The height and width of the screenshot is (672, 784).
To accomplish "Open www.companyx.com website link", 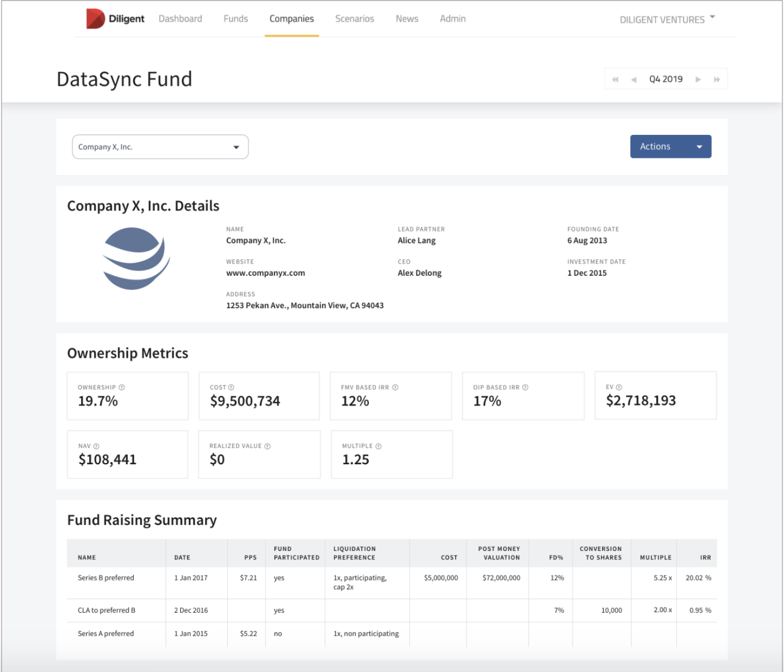I will [266, 273].
